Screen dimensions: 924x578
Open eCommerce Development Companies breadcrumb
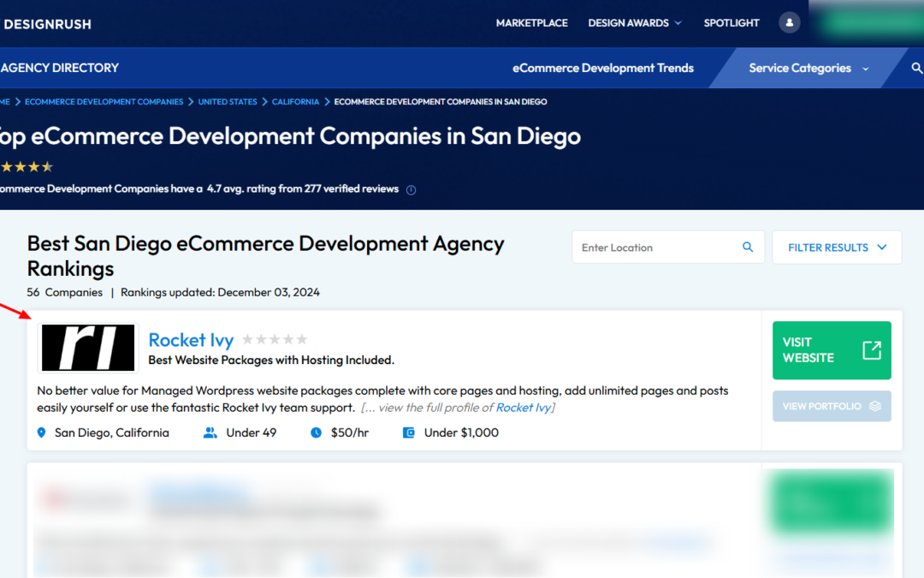(104, 101)
